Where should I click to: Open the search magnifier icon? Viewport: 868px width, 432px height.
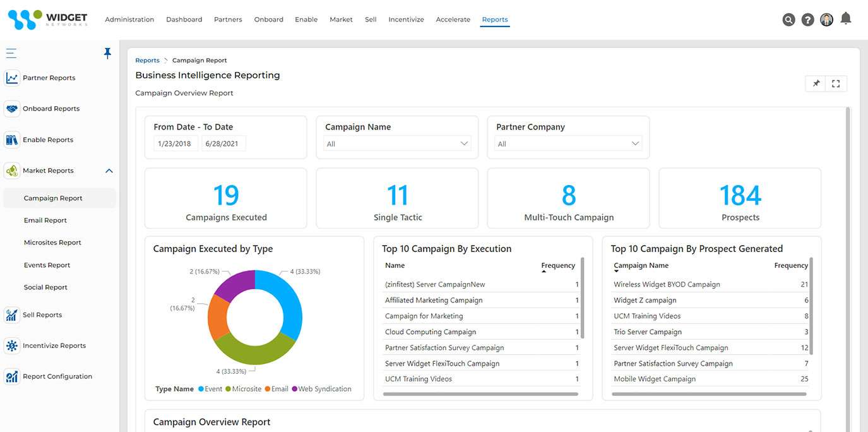pyautogui.click(x=788, y=19)
